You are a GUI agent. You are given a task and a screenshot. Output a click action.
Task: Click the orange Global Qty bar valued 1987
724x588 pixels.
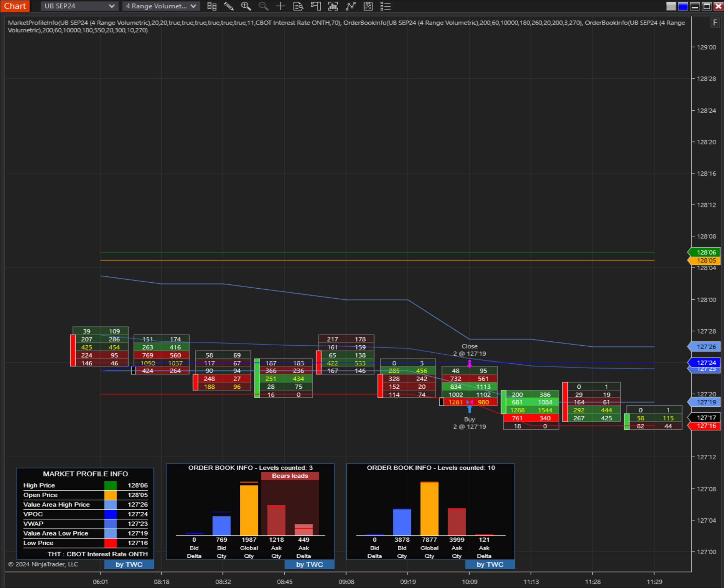tap(249, 510)
